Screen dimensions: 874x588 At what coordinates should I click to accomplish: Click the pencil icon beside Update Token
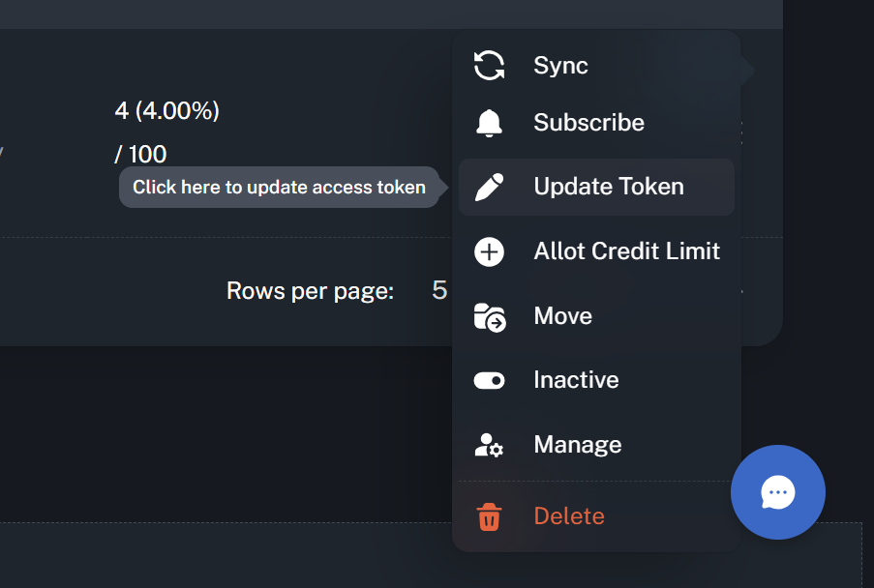489,187
